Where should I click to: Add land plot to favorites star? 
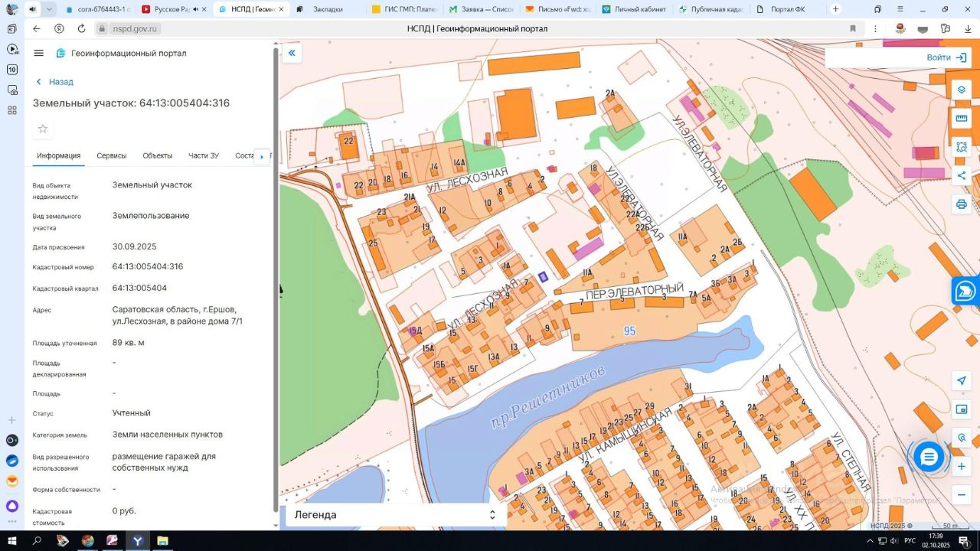[x=43, y=129]
